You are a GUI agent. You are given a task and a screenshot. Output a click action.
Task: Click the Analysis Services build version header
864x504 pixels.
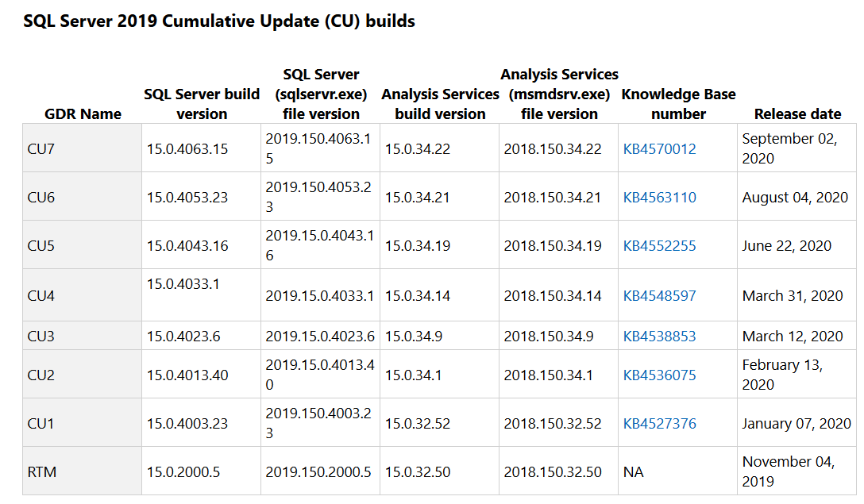[x=440, y=104]
